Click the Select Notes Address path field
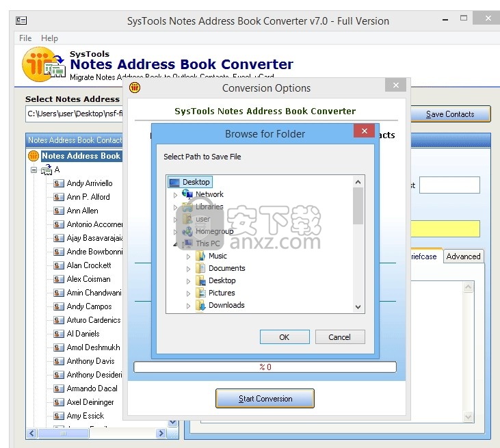The image size is (500, 448). coord(75,114)
